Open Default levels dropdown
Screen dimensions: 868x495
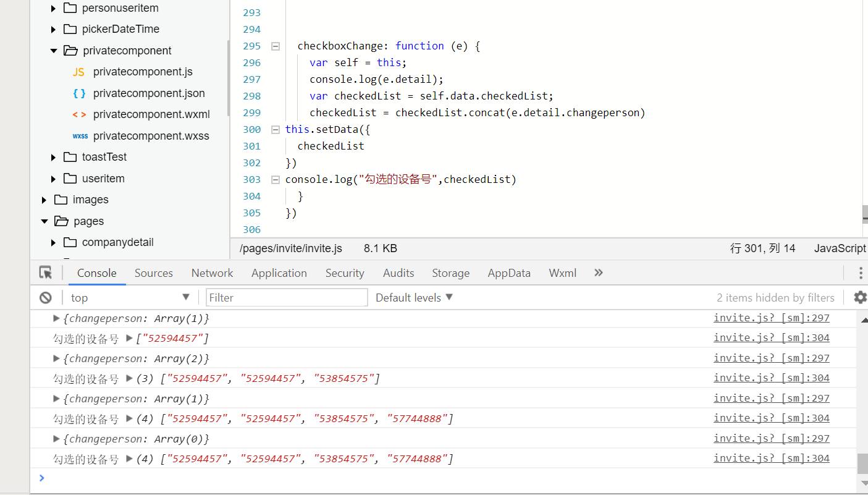click(x=414, y=297)
